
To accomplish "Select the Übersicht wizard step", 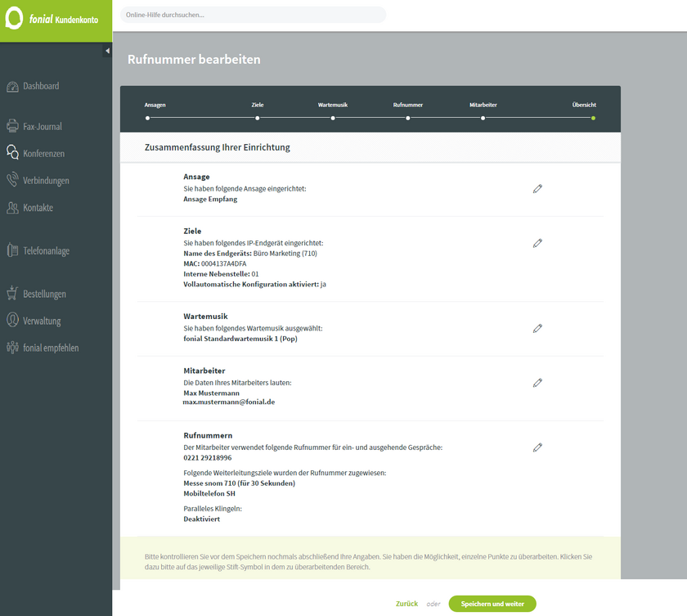I will 584,105.
